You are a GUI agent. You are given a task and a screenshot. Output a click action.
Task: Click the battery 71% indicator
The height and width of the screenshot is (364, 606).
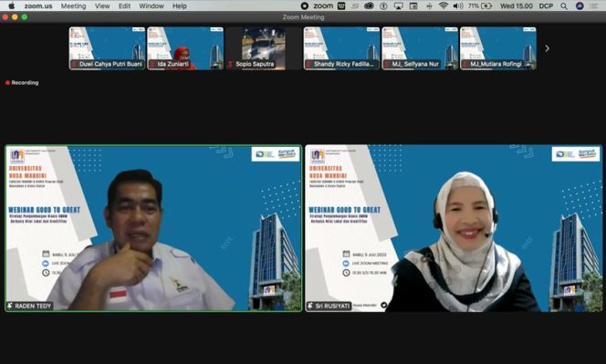point(480,5)
